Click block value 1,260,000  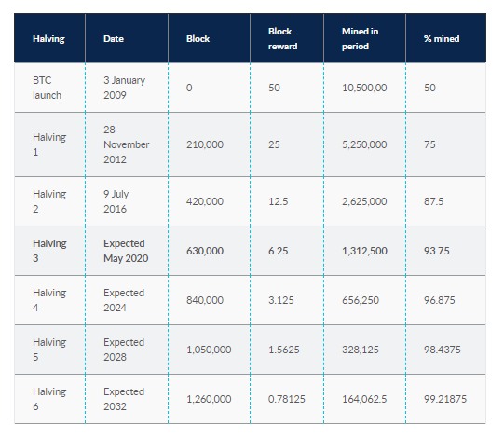(x=209, y=399)
